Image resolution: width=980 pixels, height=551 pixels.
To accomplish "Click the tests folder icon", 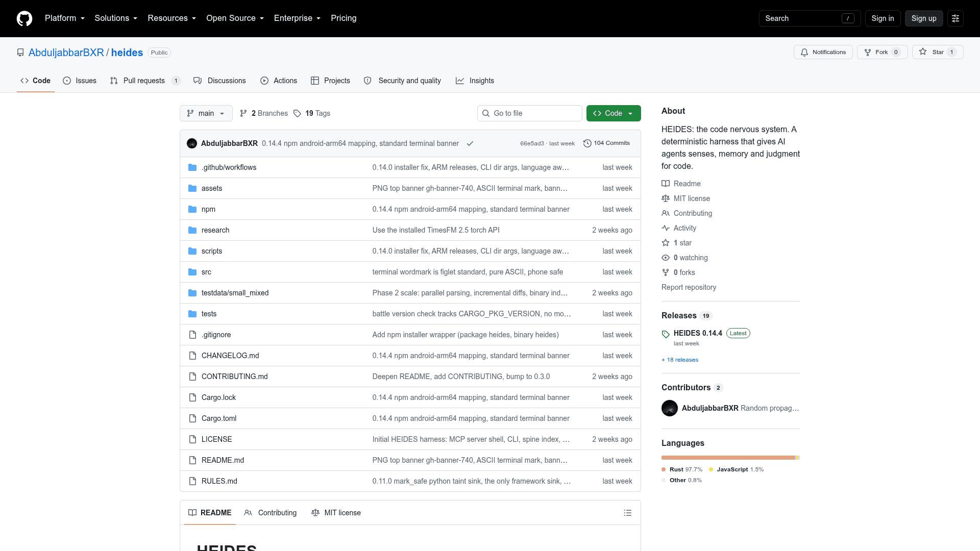I will click(x=192, y=314).
